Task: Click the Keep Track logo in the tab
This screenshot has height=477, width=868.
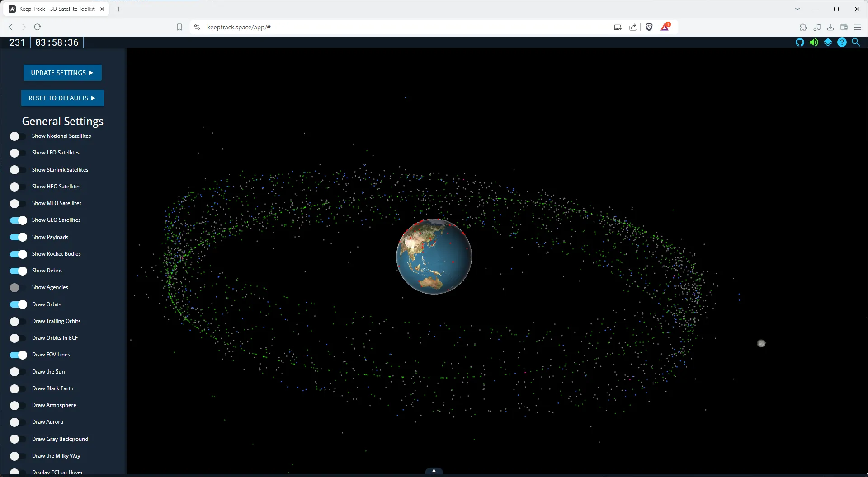Action: (12, 9)
